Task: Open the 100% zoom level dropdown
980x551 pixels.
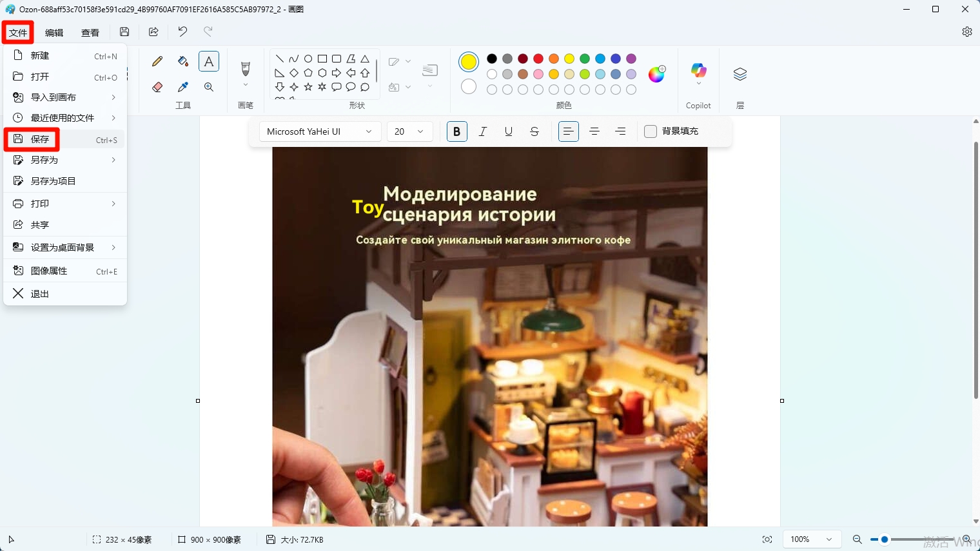Action: tap(811, 539)
